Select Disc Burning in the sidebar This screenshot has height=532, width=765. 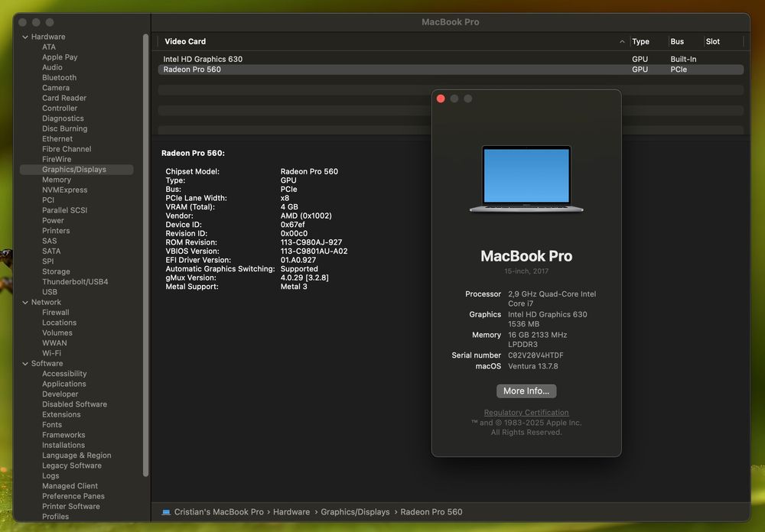(64, 128)
